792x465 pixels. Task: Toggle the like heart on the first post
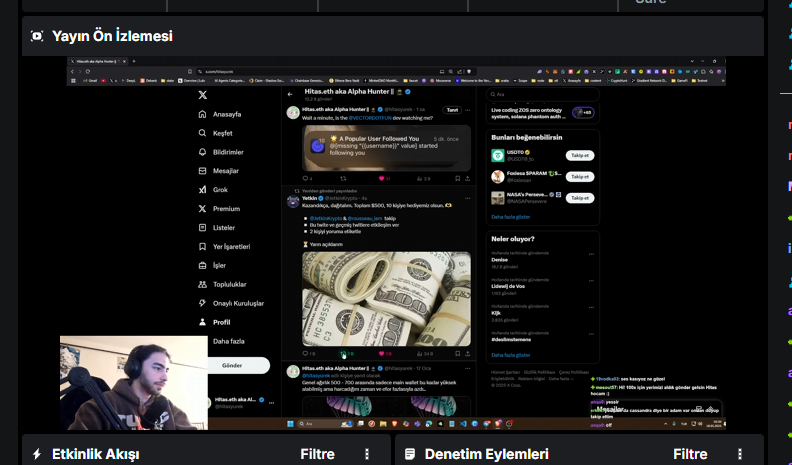(x=381, y=178)
